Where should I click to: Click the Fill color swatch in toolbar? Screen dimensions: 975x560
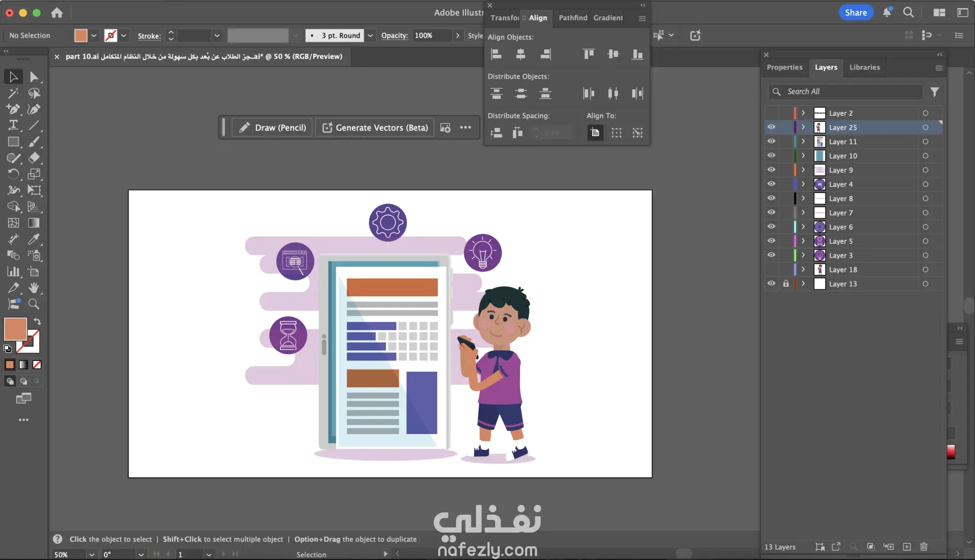click(15, 329)
